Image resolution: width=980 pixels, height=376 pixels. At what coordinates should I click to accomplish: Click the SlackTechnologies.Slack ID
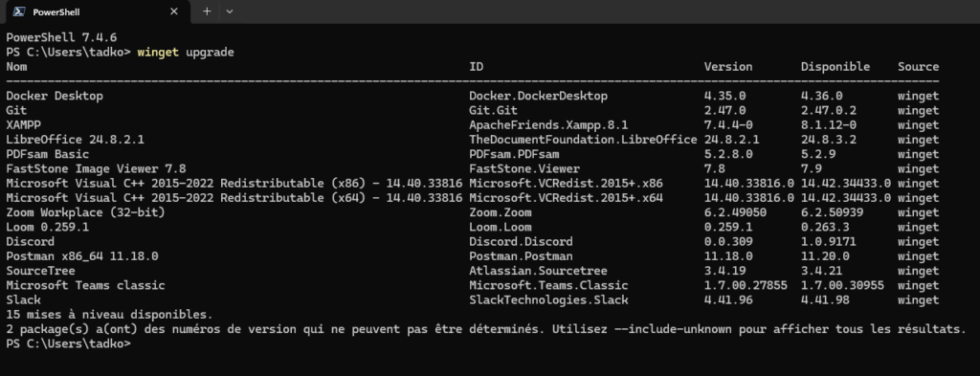click(548, 300)
